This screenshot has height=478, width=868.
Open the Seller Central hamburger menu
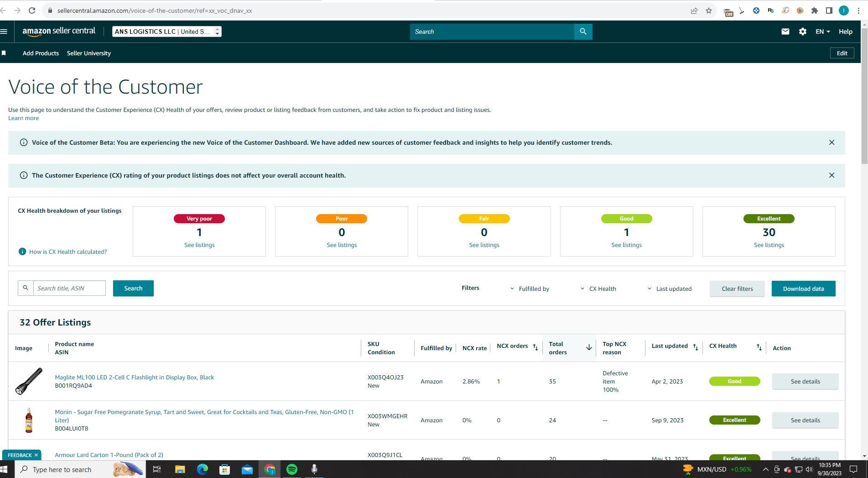[x=4, y=32]
